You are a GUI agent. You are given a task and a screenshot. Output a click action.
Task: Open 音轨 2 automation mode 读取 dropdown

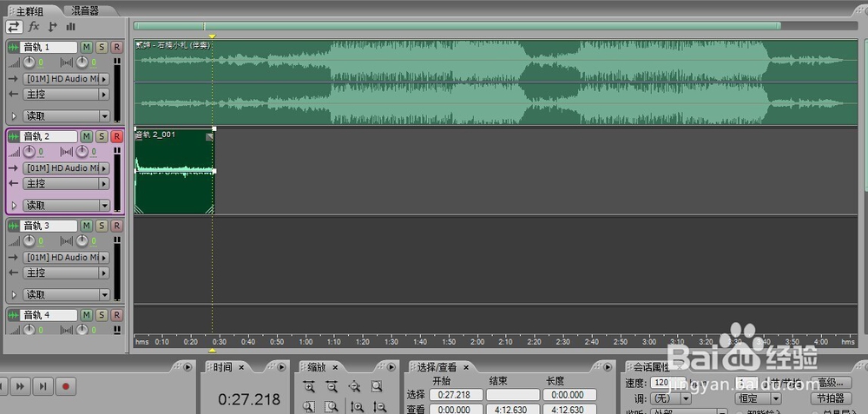click(x=66, y=206)
